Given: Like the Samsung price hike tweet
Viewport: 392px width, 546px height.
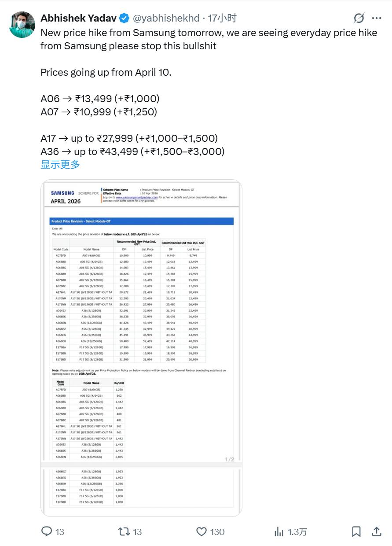Looking at the screenshot, I should point(201,531).
